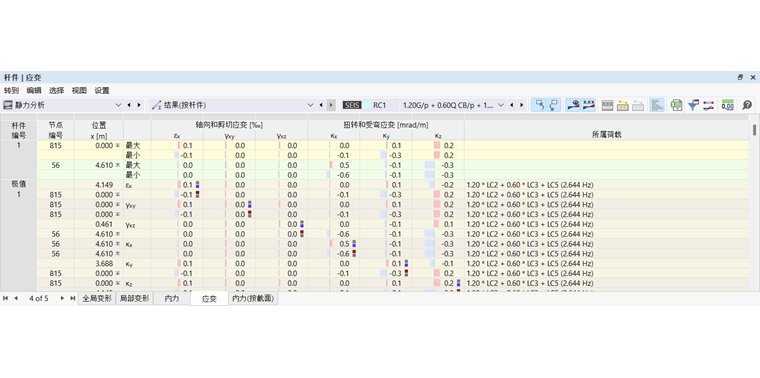Open the decimal places 0.00 settings icon
The image size is (760, 378).
[728, 105]
